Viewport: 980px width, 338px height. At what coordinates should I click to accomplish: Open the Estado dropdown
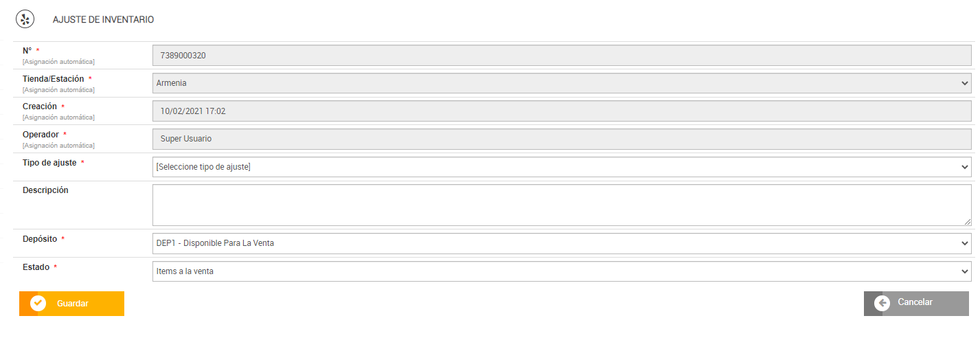[x=561, y=271]
